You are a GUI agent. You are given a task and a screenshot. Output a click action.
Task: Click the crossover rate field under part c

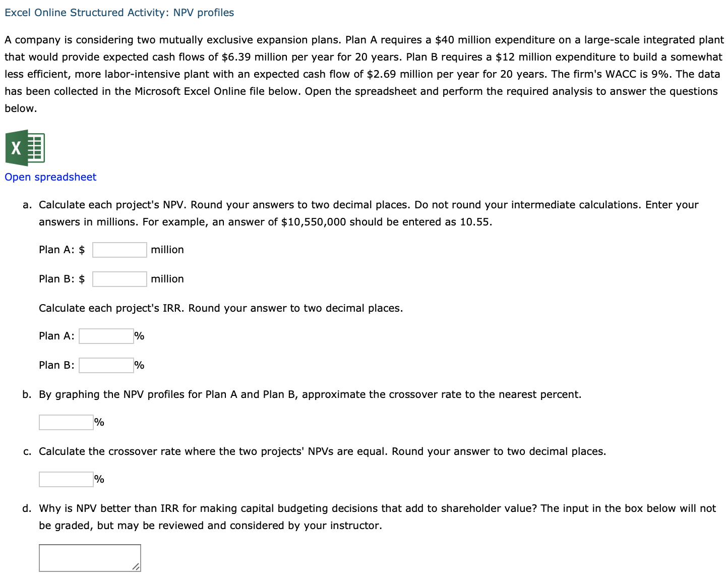click(x=66, y=479)
